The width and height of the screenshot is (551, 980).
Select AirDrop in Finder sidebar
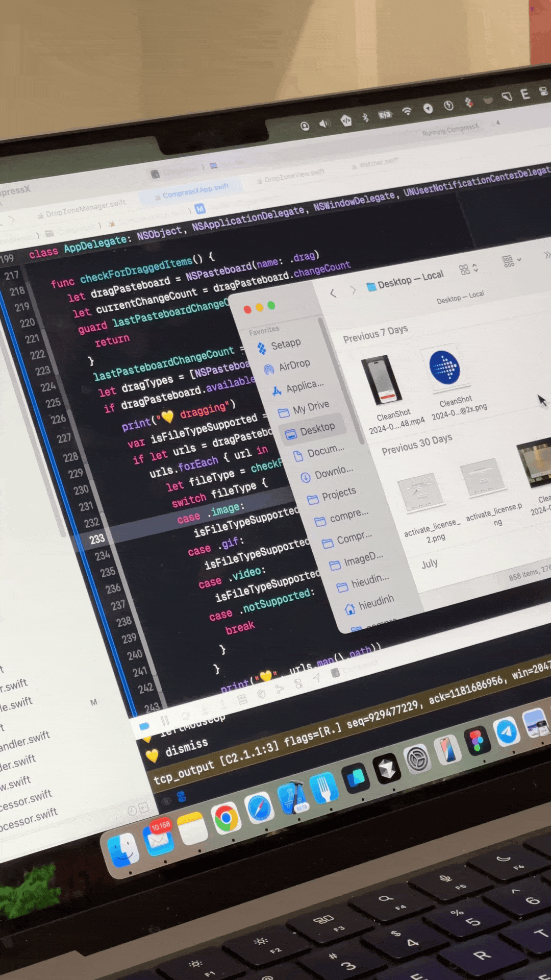287,366
